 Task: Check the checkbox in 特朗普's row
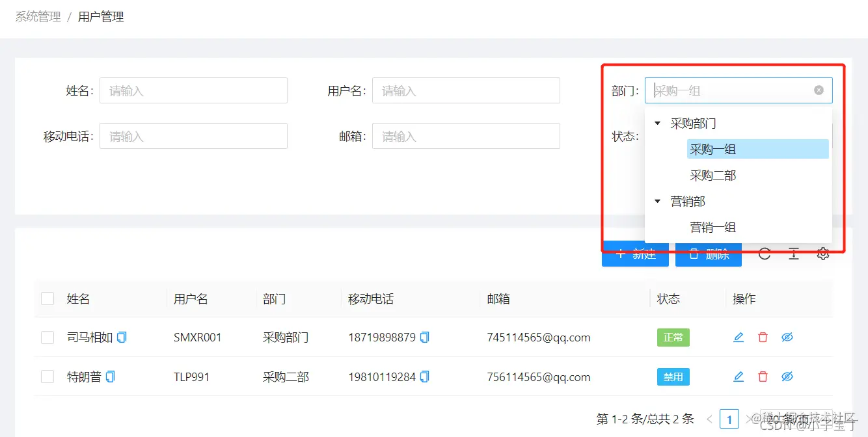(47, 376)
